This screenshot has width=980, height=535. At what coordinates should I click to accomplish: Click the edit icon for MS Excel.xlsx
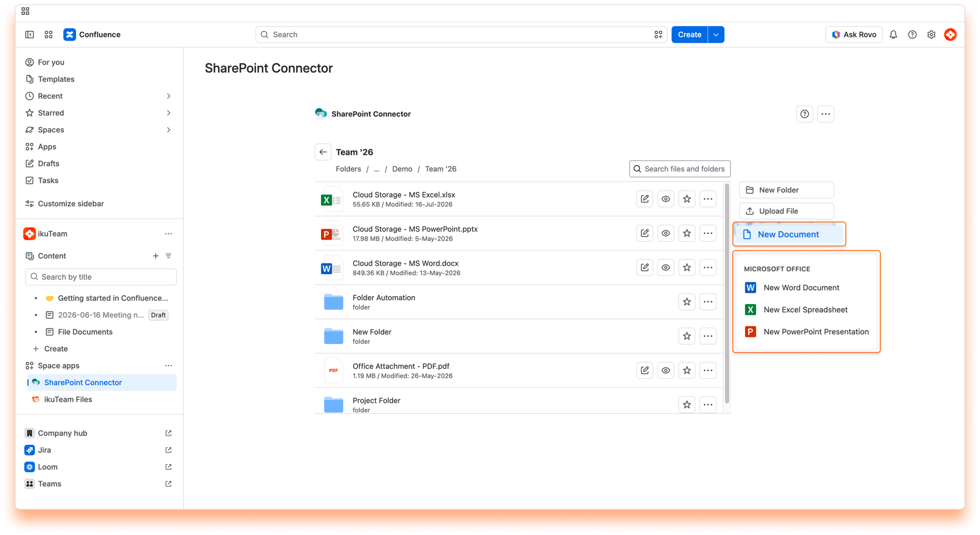(645, 199)
